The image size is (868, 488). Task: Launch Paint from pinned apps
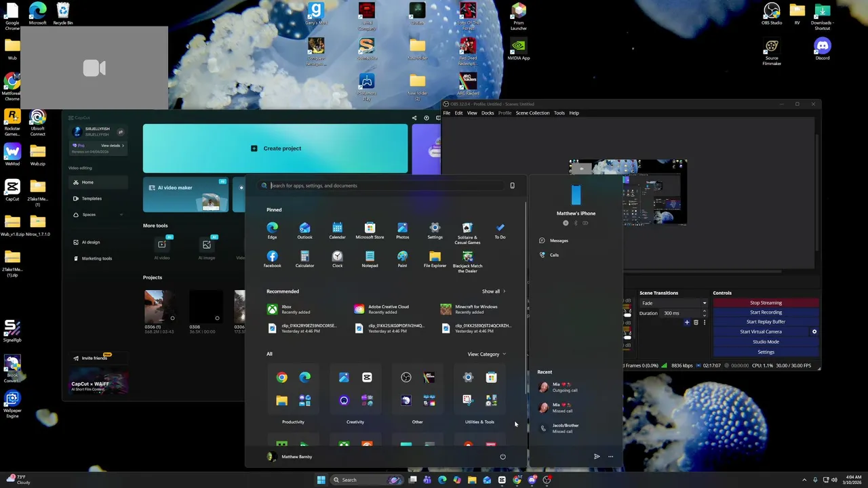point(402,259)
